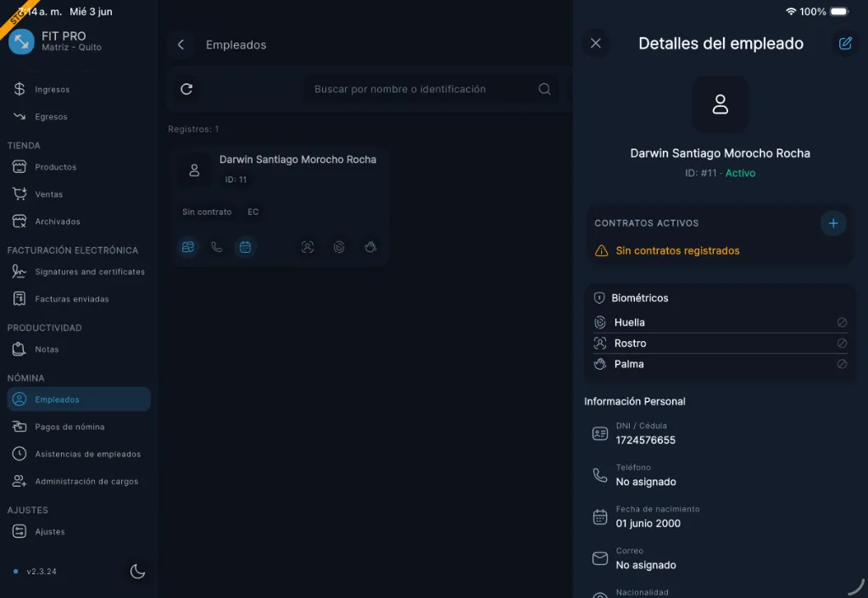Click the version v2.3.24 label
The height and width of the screenshot is (598, 868).
coord(42,572)
